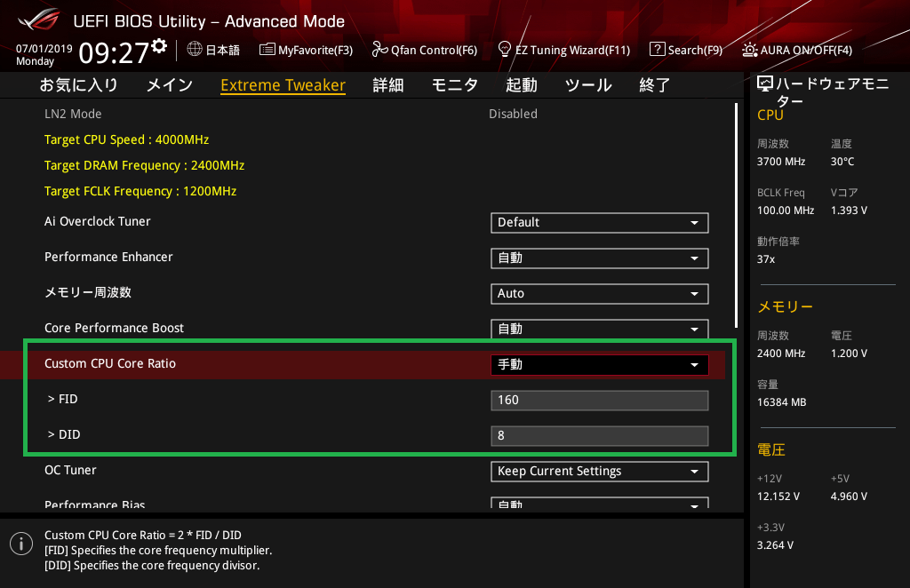Viewport: 910px width, 588px height.
Task: Open the 起動 tab
Action: tap(521, 85)
